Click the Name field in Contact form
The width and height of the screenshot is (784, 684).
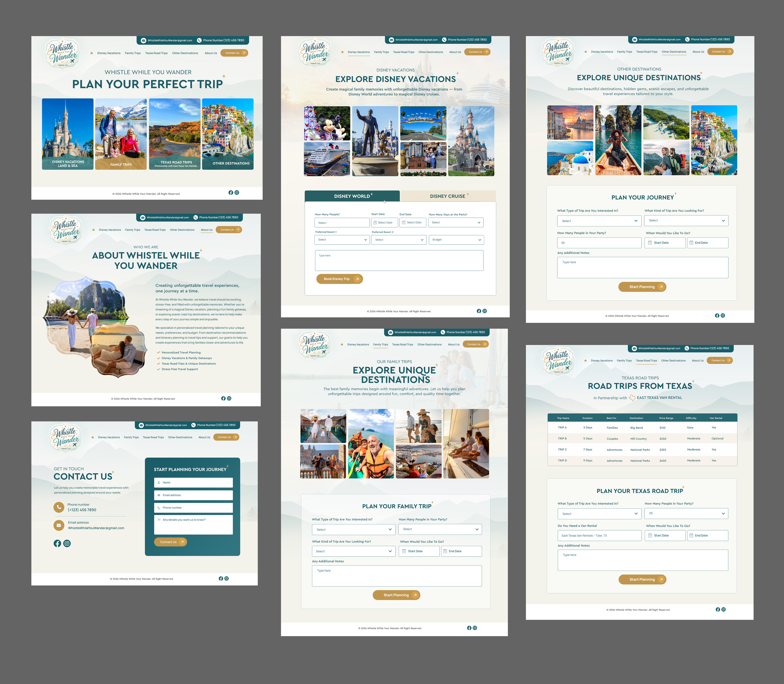(193, 482)
